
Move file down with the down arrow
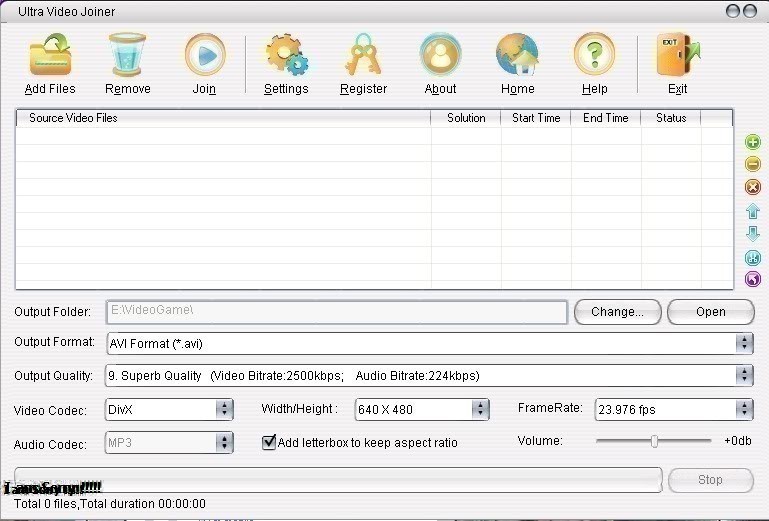pyautogui.click(x=753, y=234)
